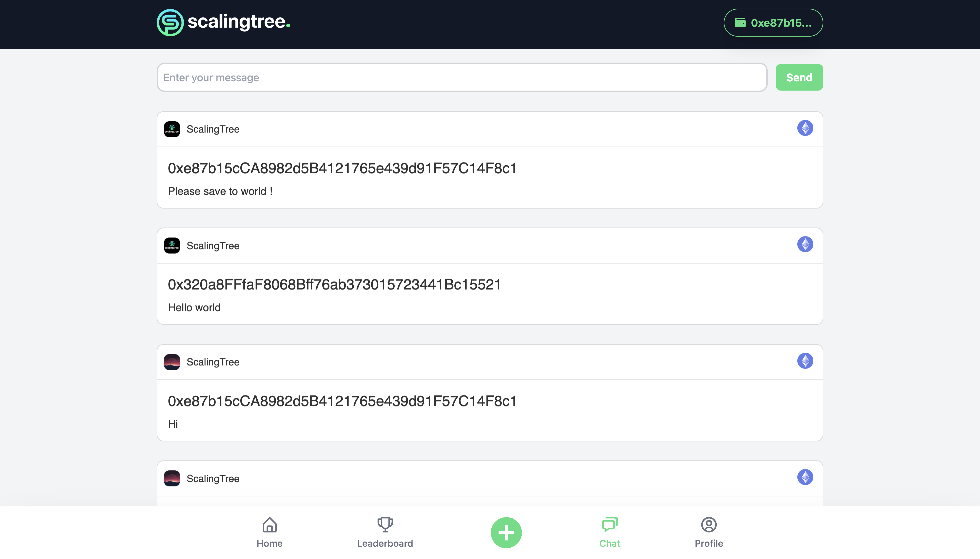Click the Chat navigation tab
Viewport: 980px width, 559px height.
[x=609, y=532]
